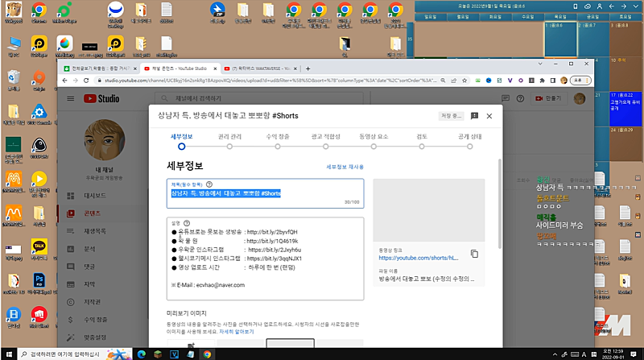Screen dimensions: 644x360
Task: Click the description field help icon
Action: (186, 223)
